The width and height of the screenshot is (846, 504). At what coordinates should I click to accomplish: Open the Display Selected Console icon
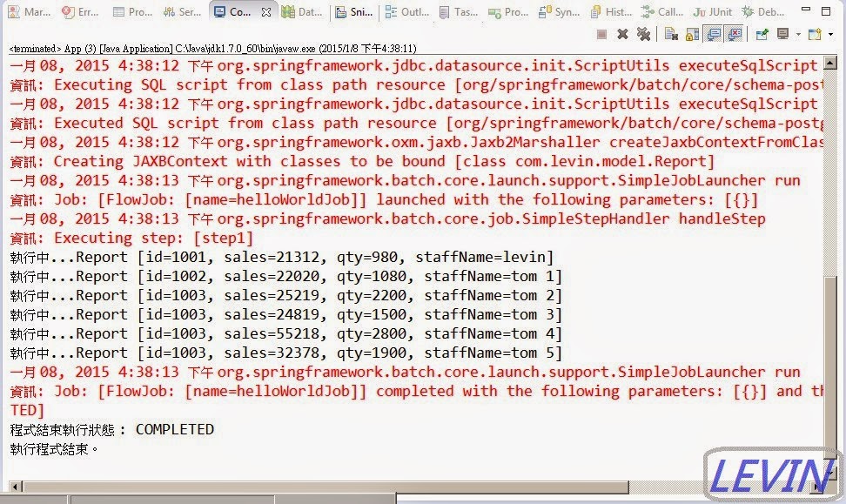[782, 32]
